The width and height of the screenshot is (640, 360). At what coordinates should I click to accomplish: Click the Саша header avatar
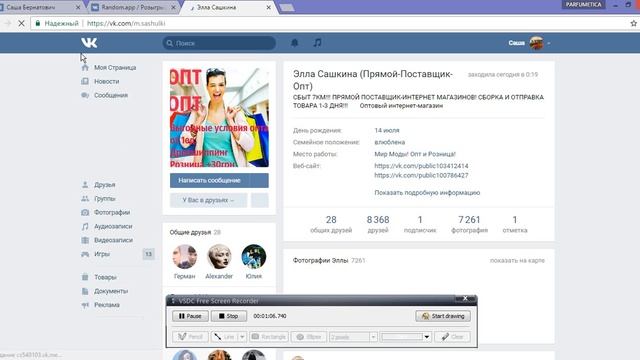point(536,43)
